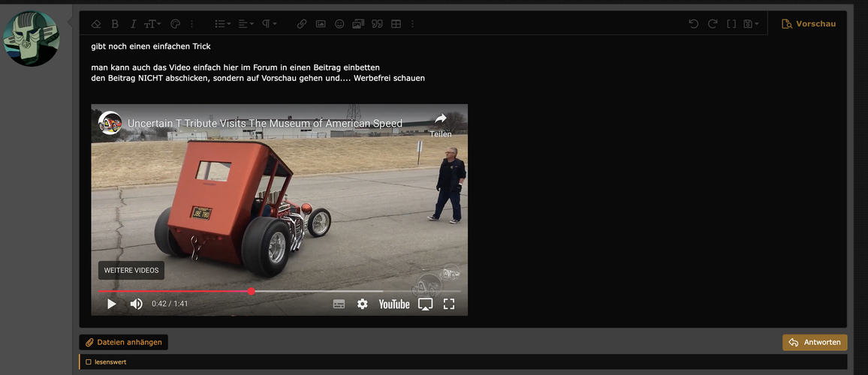Open the font size dropdown

pyautogui.click(x=153, y=24)
